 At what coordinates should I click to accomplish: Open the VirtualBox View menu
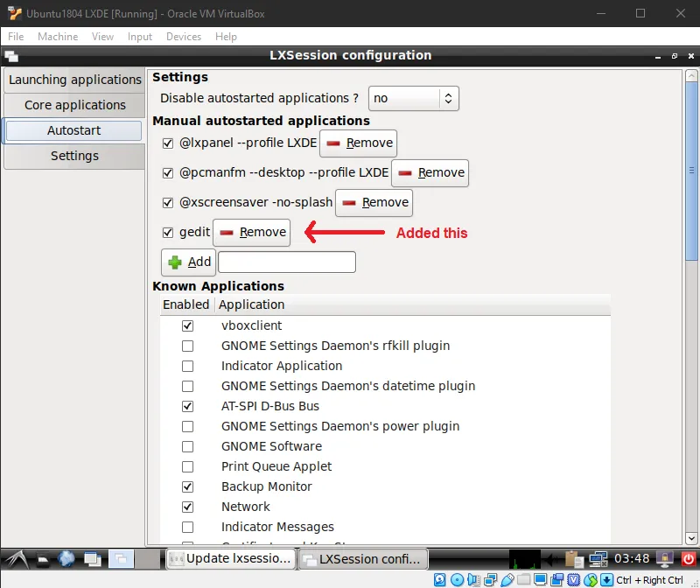tap(102, 37)
